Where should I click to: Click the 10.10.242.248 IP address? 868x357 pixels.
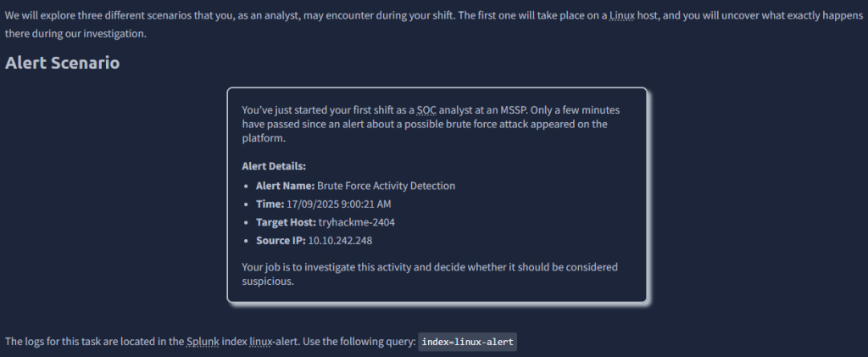[339, 241]
